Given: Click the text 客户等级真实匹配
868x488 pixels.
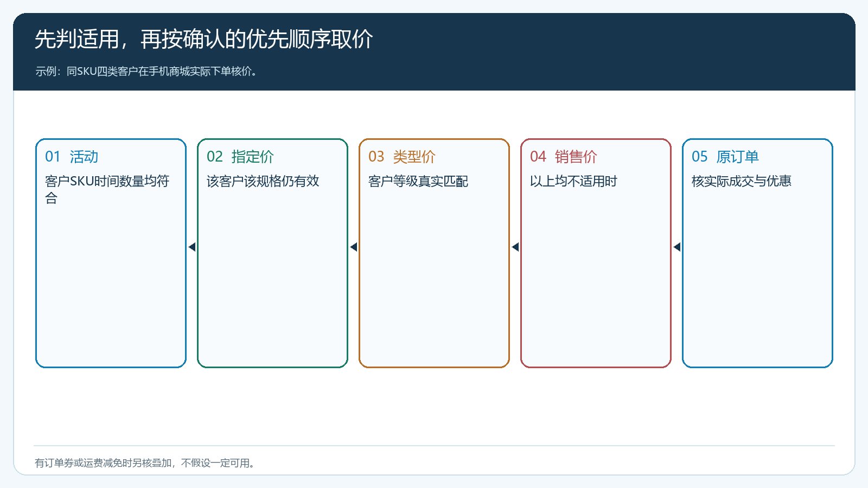Looking at the screenshot, I should click(x=418, y=181).
